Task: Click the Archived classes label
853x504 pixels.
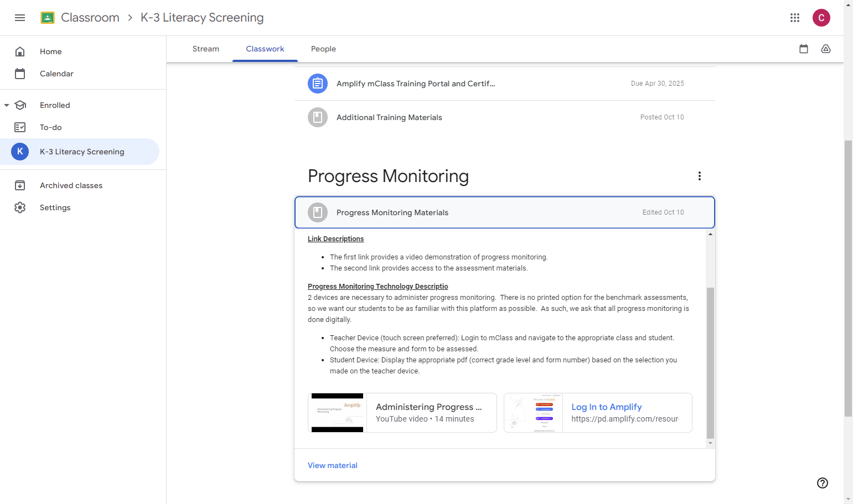Action: coord(71,185)
